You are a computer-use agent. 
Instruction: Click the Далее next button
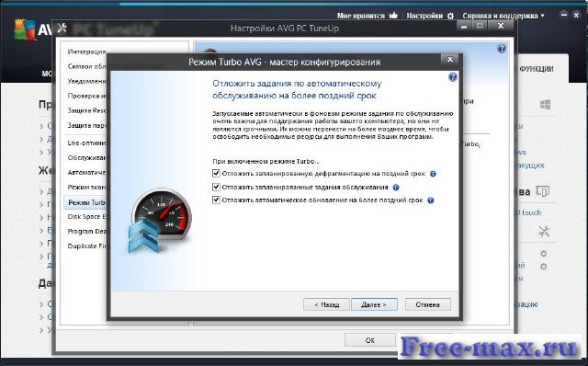(x=374, y=304)
